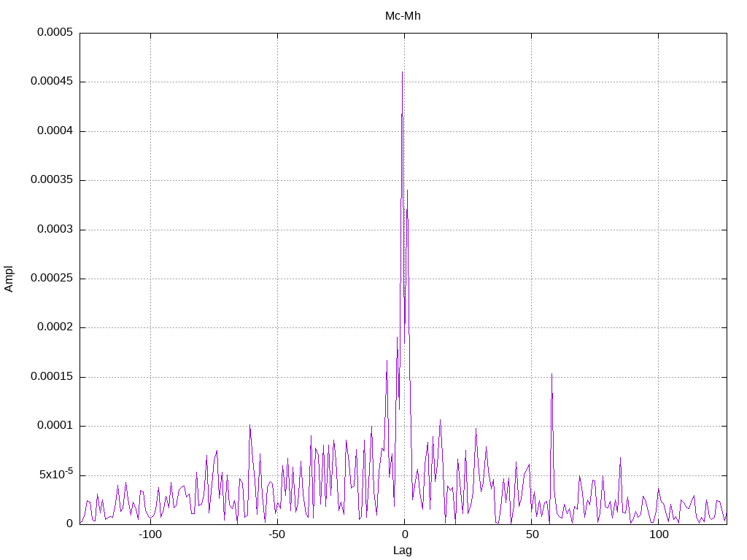
Task: Click the 0.00015 y-axis tick label
Action: point(52,376)
